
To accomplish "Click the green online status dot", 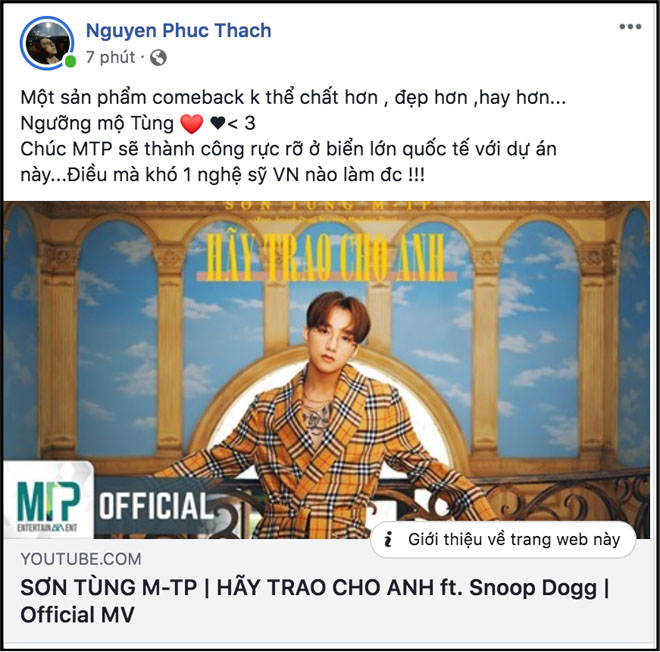I will [70, 62].
